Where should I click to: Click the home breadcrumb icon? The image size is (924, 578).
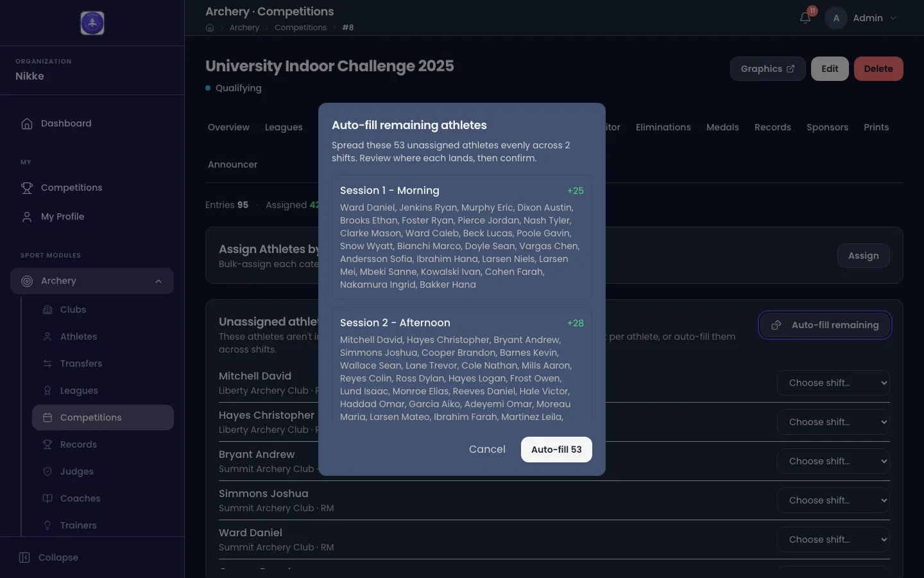tap(210, 28)
